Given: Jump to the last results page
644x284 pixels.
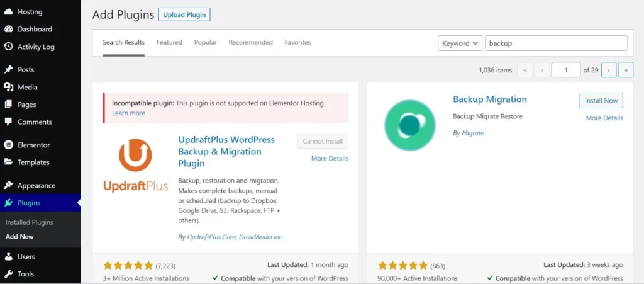Looking at the screenshot, I should click(626, 70).
